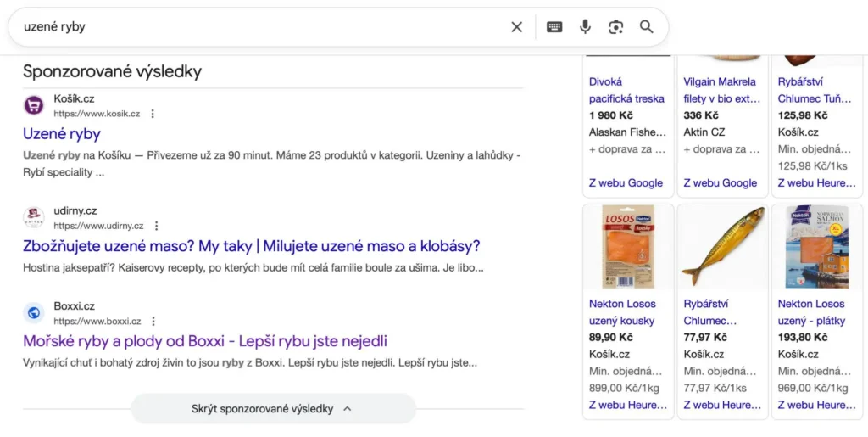
Task: Click "Z webu Heure..." under the 193,80 Kč product
Action: [816, 406]
